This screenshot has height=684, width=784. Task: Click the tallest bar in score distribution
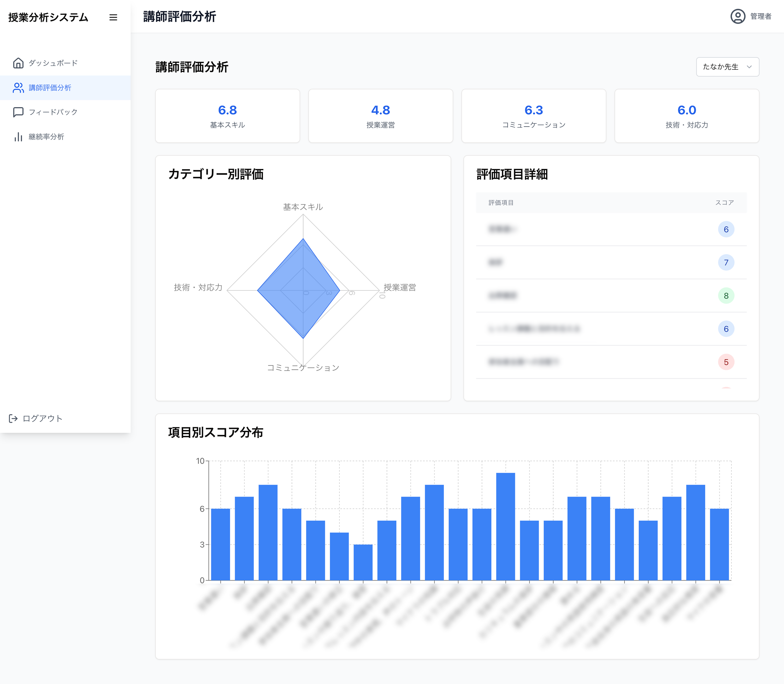point(505,527)
